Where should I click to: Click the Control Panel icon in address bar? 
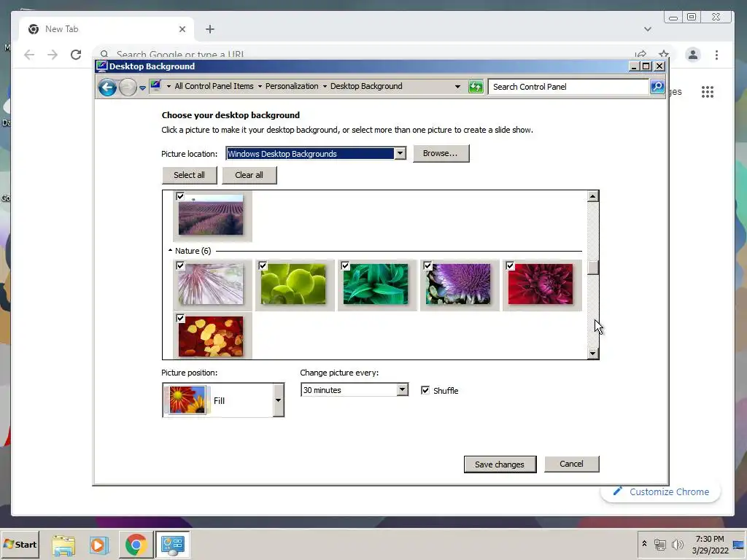(156, 86)
